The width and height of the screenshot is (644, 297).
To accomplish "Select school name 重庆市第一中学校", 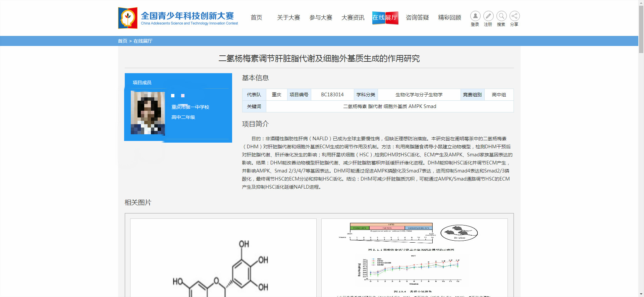I will (x=190, y=107).
